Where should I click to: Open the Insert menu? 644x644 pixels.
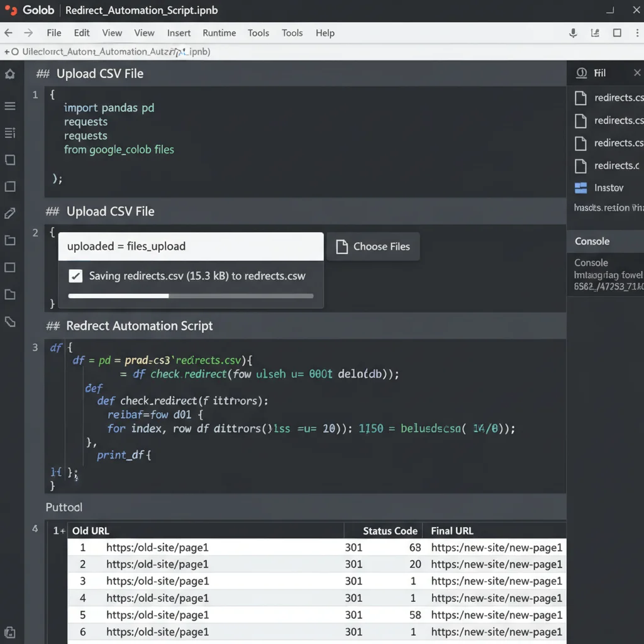pos(179,33)
